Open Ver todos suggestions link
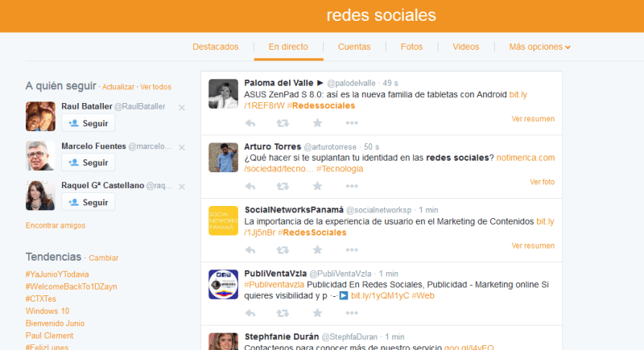This screenshot has height=350, width=644. point(155,87)
